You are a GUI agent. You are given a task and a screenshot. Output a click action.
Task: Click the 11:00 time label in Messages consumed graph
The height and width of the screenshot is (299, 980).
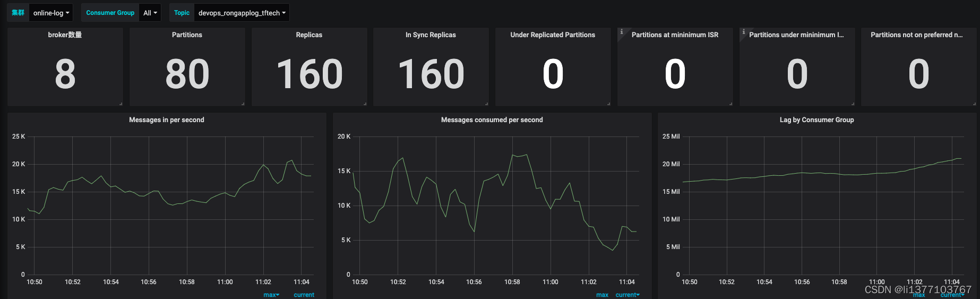(551, 282)
